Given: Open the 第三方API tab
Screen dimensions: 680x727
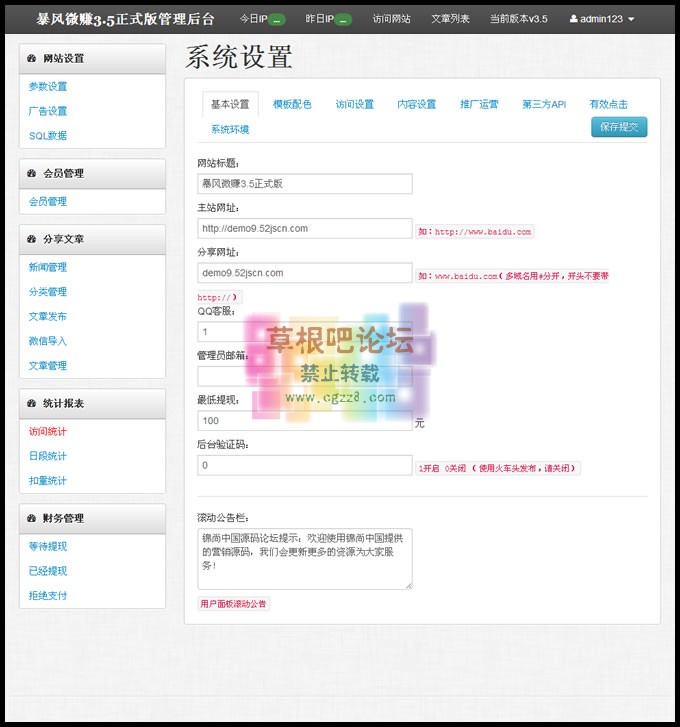Looking at the screenshot, I should [x=543, y=104].
